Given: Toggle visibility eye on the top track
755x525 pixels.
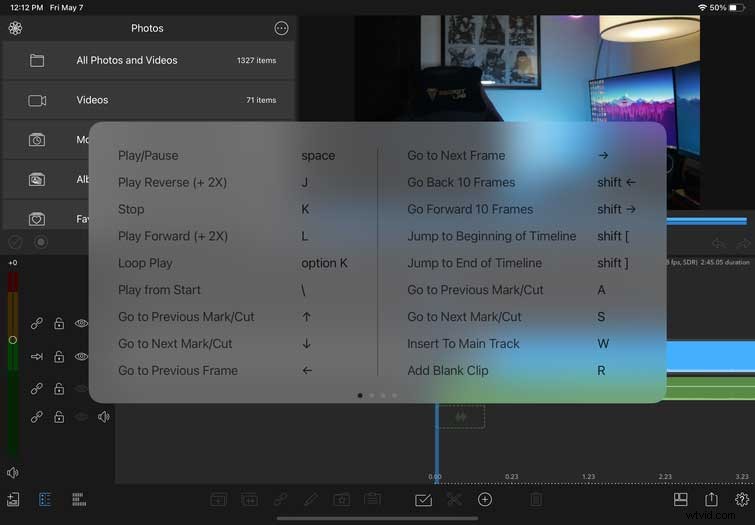Looking at the screenshot, I should pyautogui.click(x=82, y=324).
